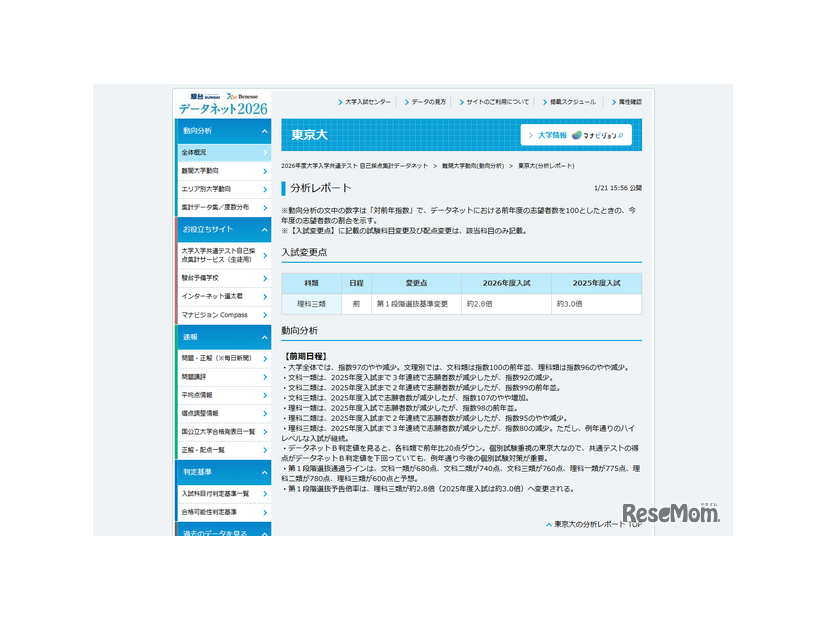826x620 pixels.
Task: Click the chevron arrow beside 全体概況
Action: [265, 153]
